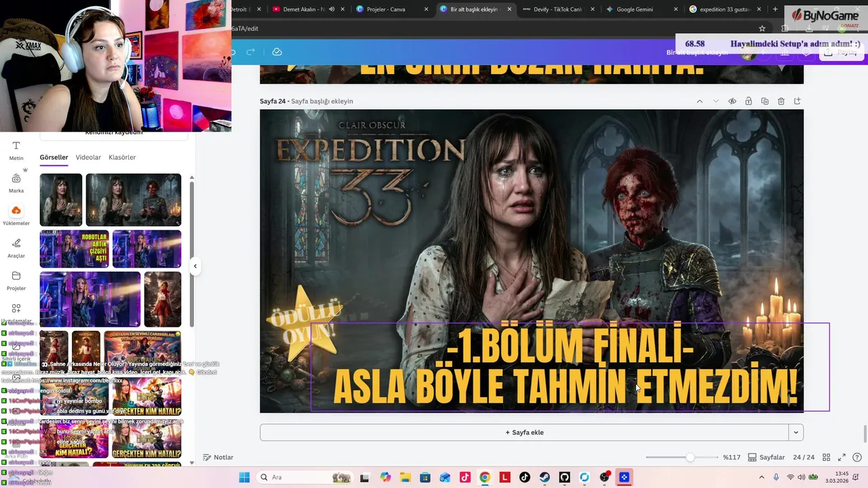Select the ASLA BÖYLE TAHMİN ETMEZDİM text box
868x488 pixels.
570,367
